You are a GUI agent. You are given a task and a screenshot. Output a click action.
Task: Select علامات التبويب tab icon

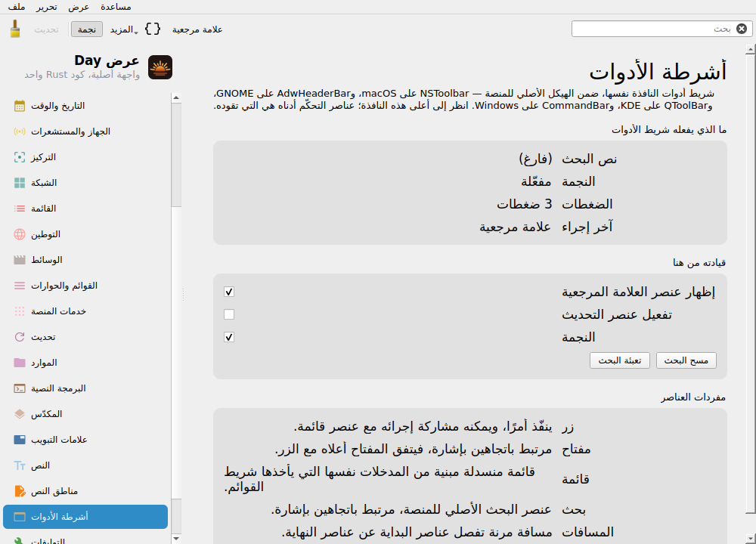(x=20, y=440)
